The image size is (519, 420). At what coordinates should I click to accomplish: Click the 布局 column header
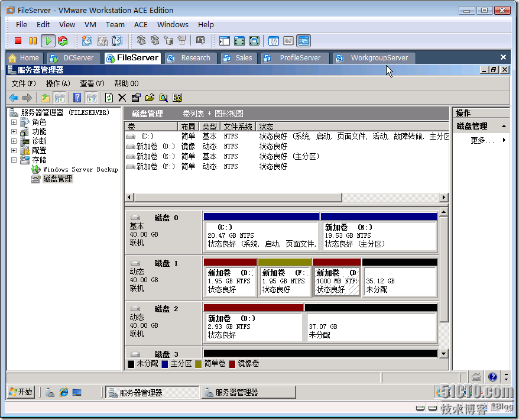[x=188, y=127]
